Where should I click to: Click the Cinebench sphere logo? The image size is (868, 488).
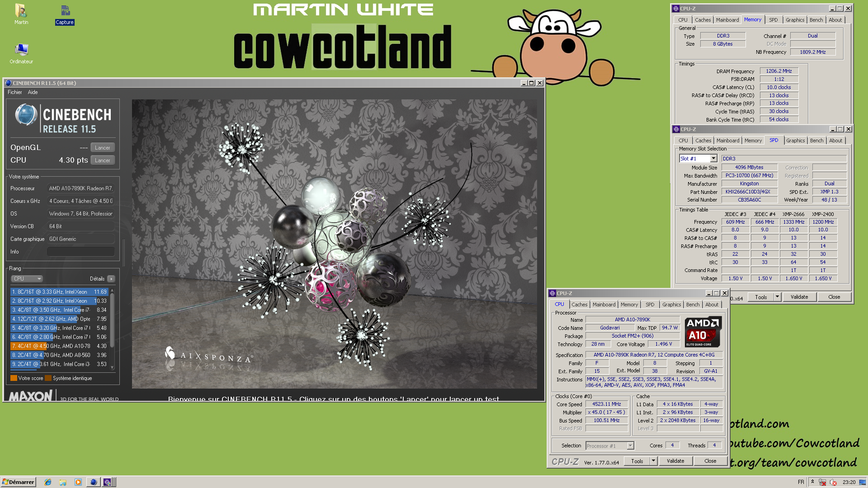pos(26,115)
